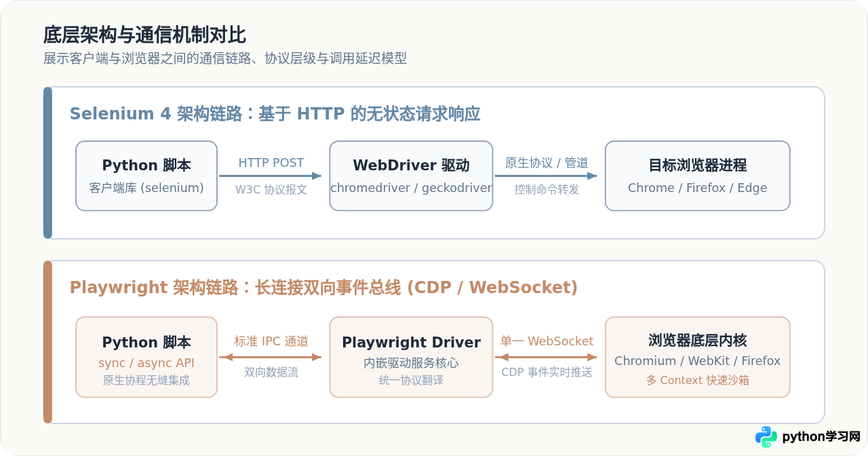Image resolution: width=868 pixels, height=456 pixels.
Task: Click Python 脚本 title in Playwright row
Action: (146, 343)
